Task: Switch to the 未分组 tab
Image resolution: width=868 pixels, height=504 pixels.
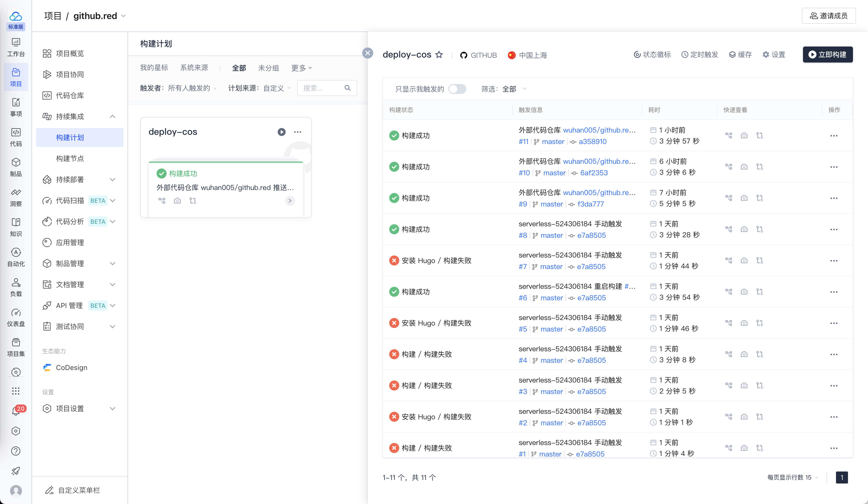Action: pos(268,68)
